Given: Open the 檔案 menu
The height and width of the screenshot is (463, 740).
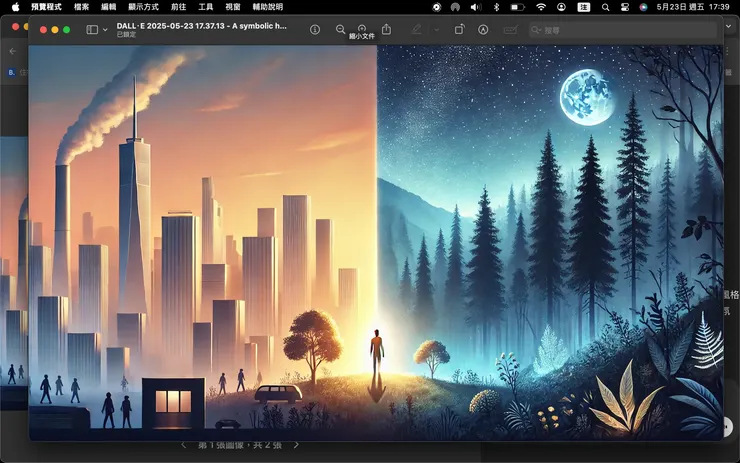Looking at the screenshot, I should tap(82, 7).
